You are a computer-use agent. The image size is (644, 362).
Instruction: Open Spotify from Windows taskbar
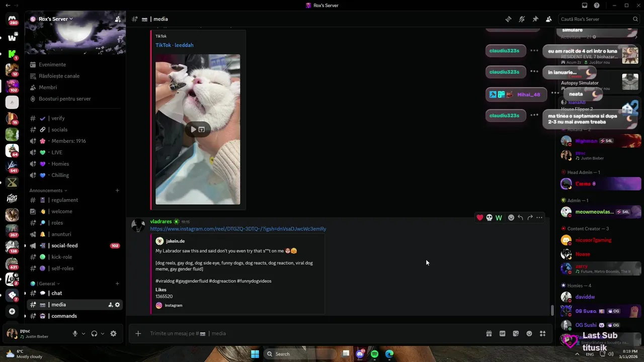pyautogui.click(x=374, y=354)
